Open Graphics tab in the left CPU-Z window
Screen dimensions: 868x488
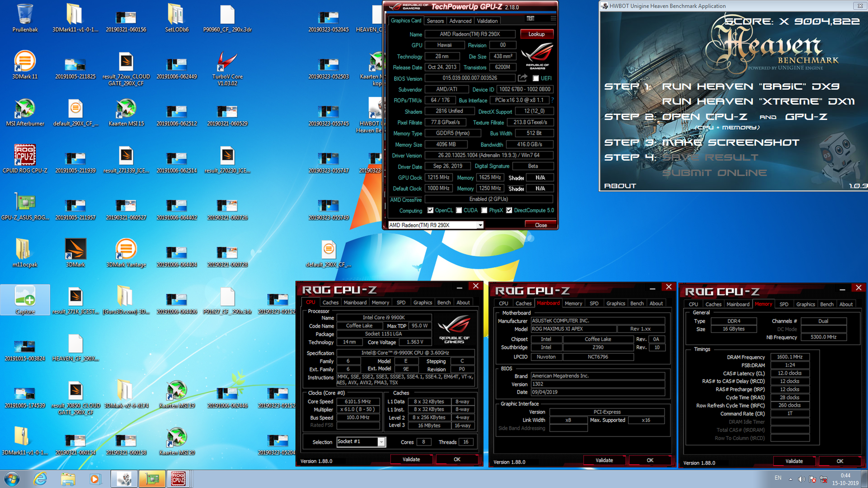pyautogui.click(x=423, y=302)
